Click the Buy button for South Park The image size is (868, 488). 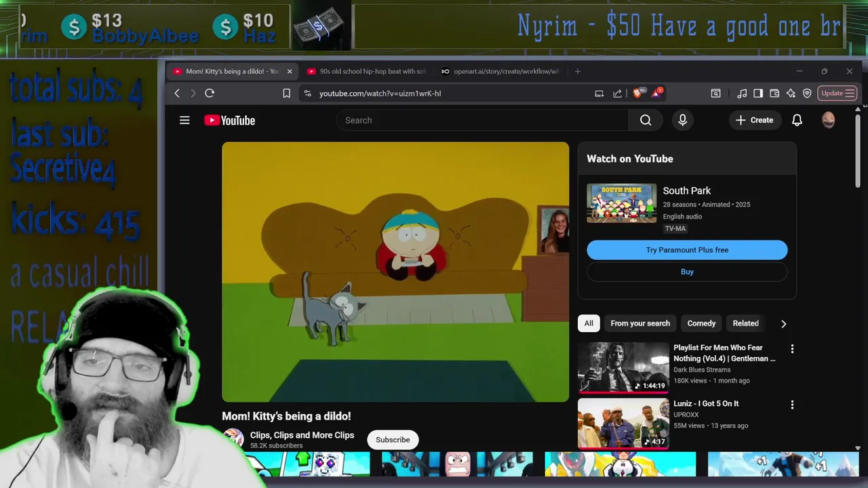(687, 272)
